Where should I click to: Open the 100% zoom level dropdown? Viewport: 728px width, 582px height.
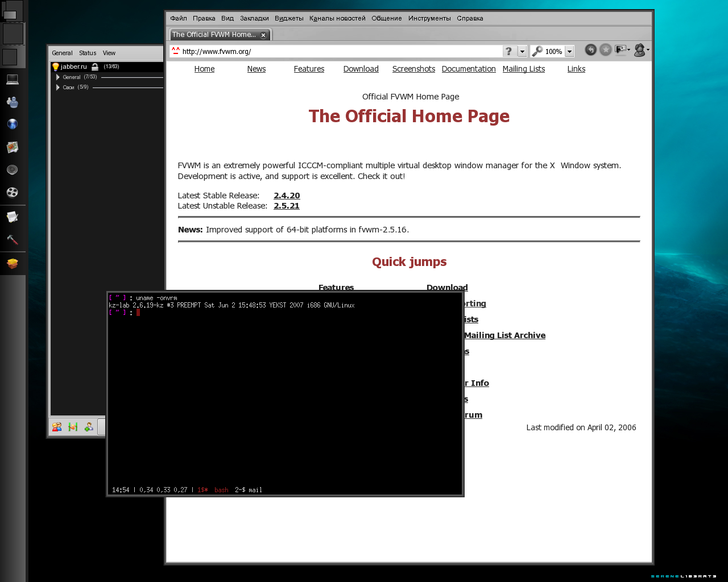point(569,51)
